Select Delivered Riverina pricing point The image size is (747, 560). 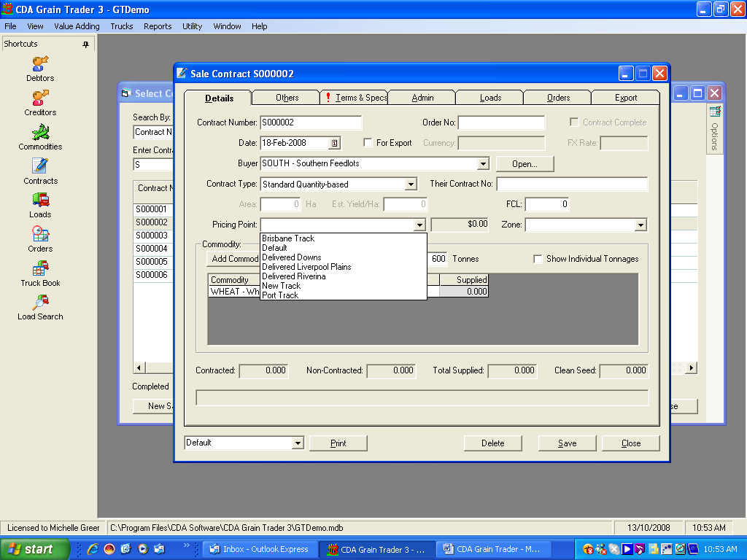tap(293, 276)
